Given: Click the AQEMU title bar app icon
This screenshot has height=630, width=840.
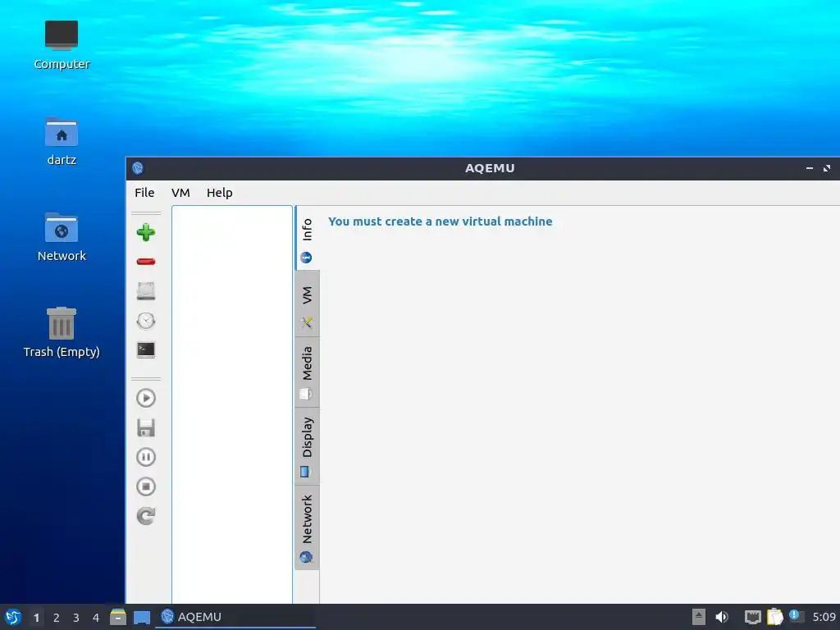Looking at the screenshot, I should (138, 168).
